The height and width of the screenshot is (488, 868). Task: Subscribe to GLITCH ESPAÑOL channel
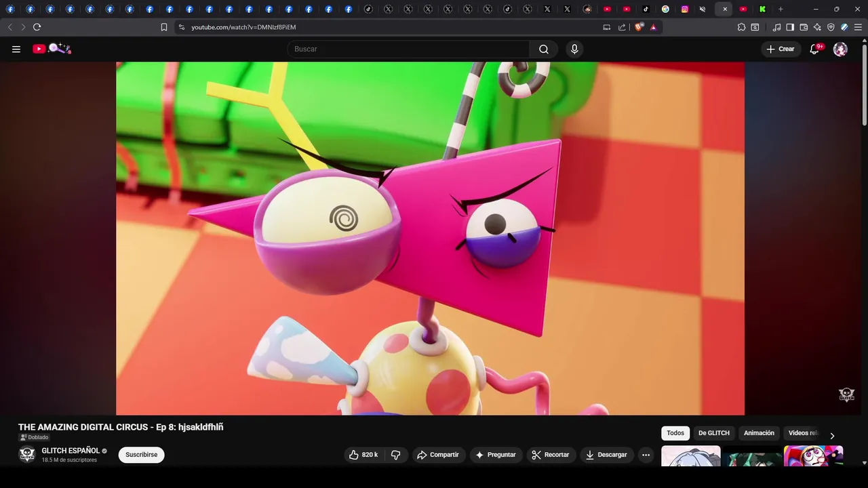tap(141, 455)
